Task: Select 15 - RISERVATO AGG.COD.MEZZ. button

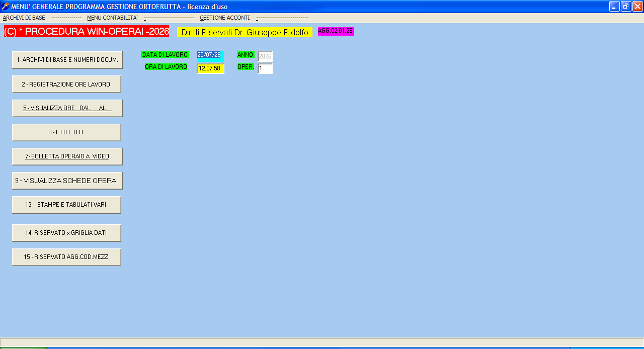Action: point(66,257)
